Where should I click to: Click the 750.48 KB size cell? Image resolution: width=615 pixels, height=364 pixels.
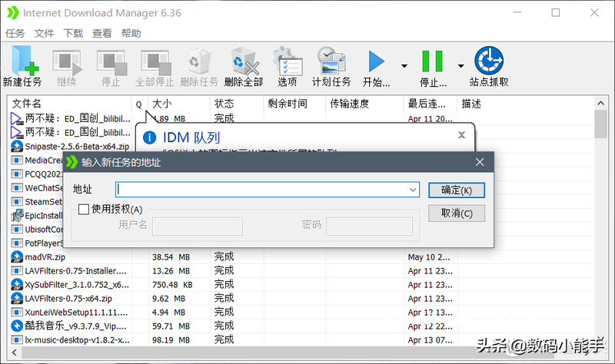(172, 284)
